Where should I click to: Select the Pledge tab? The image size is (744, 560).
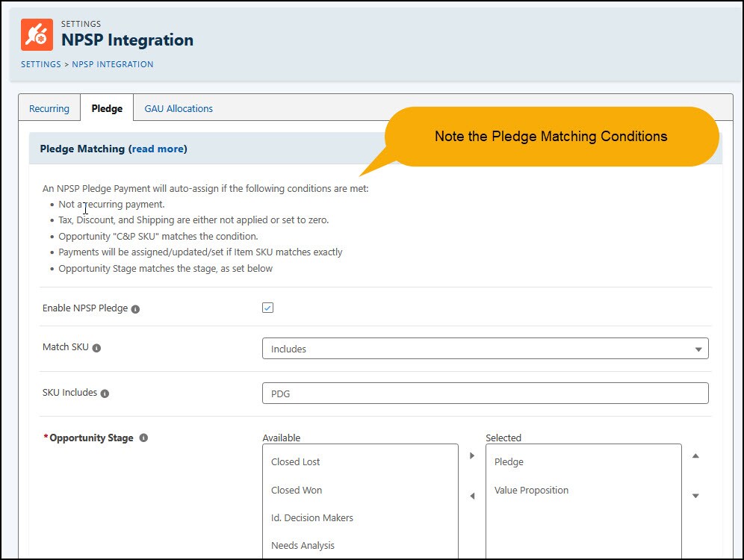(x=107, y=108)
